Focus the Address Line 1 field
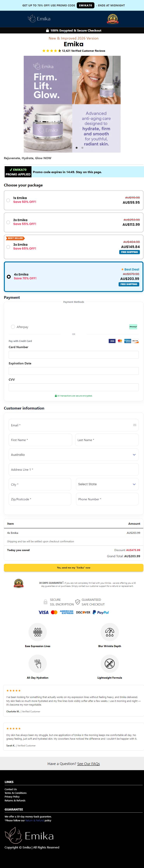 73,469
